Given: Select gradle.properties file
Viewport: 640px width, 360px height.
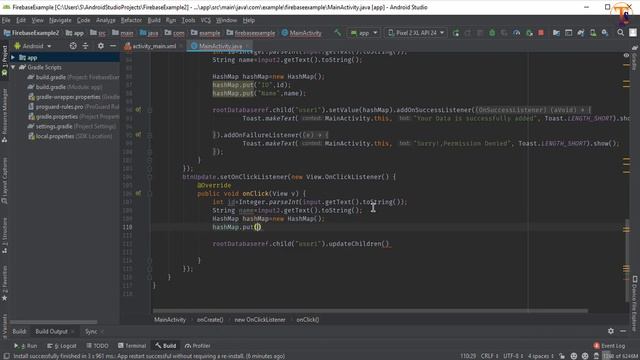Looking at the screenshot, I should [73, 116].
